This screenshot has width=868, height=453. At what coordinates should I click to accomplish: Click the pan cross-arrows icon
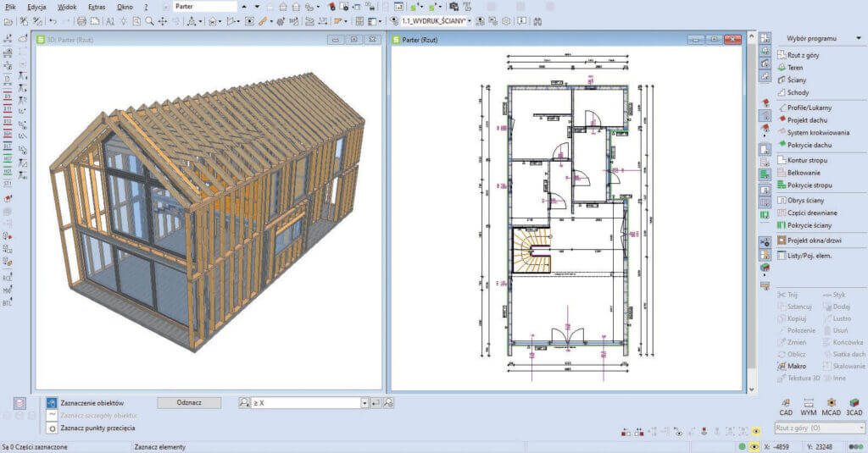click(x=163, y=21)
